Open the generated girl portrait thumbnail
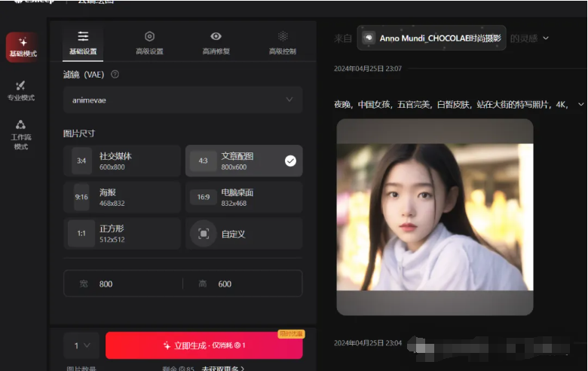 pyautogui.click(x=435, y=217)
